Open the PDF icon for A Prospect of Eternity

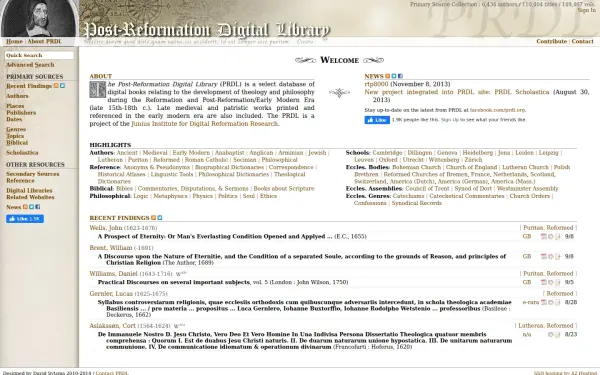(x=543, y=236)
